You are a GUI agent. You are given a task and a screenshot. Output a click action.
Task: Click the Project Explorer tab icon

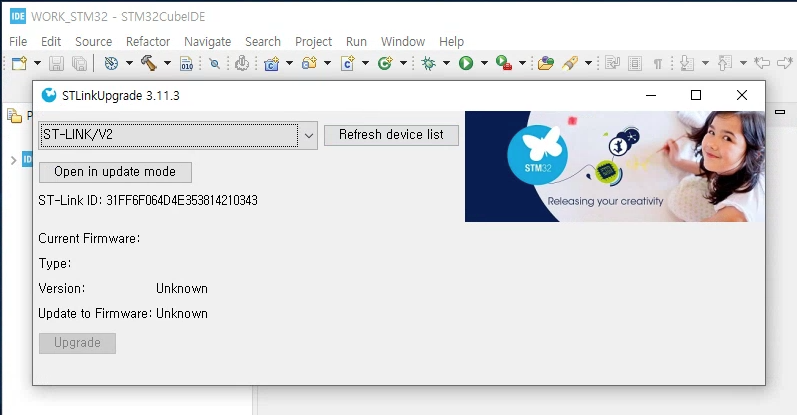click(15, 116)
